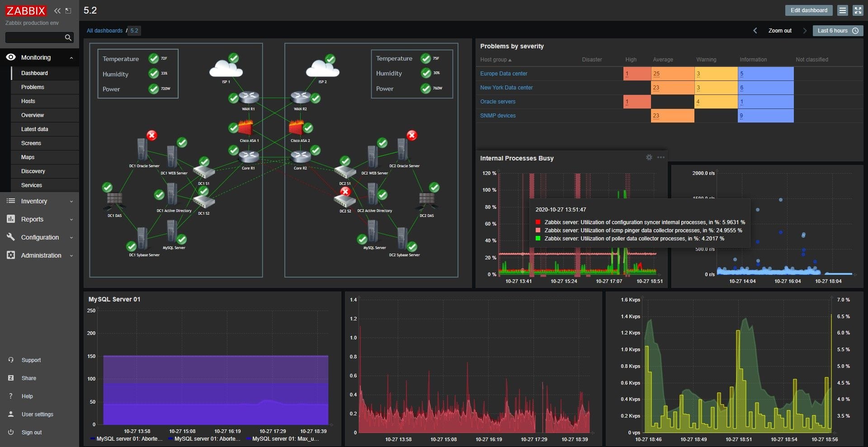Click the fullscreen icon in top-right corner
Screen dimensions: 868x447
tap(858, 10)
